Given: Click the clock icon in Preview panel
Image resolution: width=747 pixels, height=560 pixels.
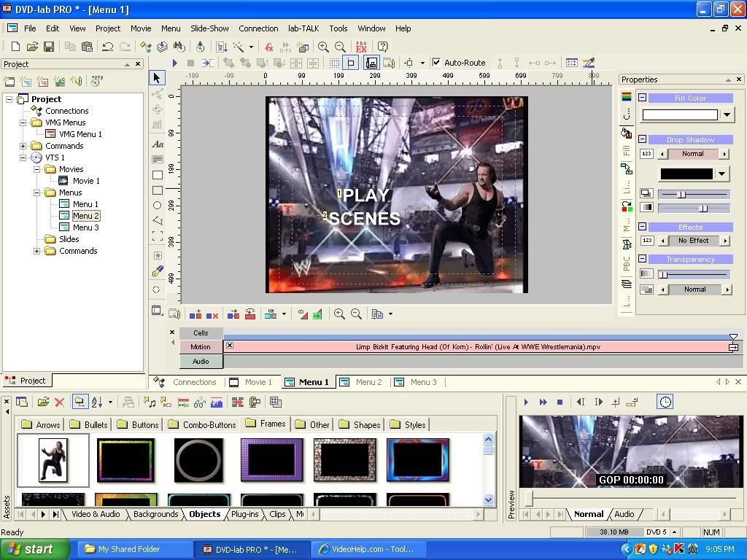Looking at the screenshot, I should click(x=665, y=402).
